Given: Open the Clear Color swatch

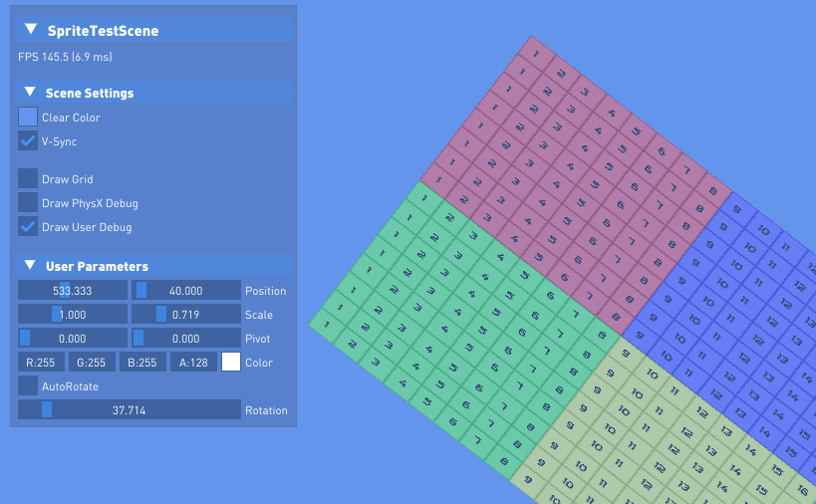Looking at the screenshot, I should pos(28,117).
